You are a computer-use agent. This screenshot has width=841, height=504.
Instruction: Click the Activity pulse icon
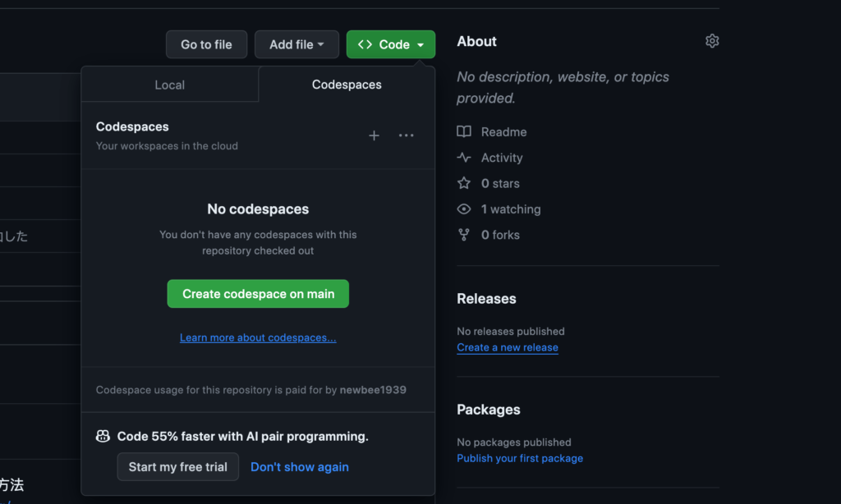click(x=464, y=158)
